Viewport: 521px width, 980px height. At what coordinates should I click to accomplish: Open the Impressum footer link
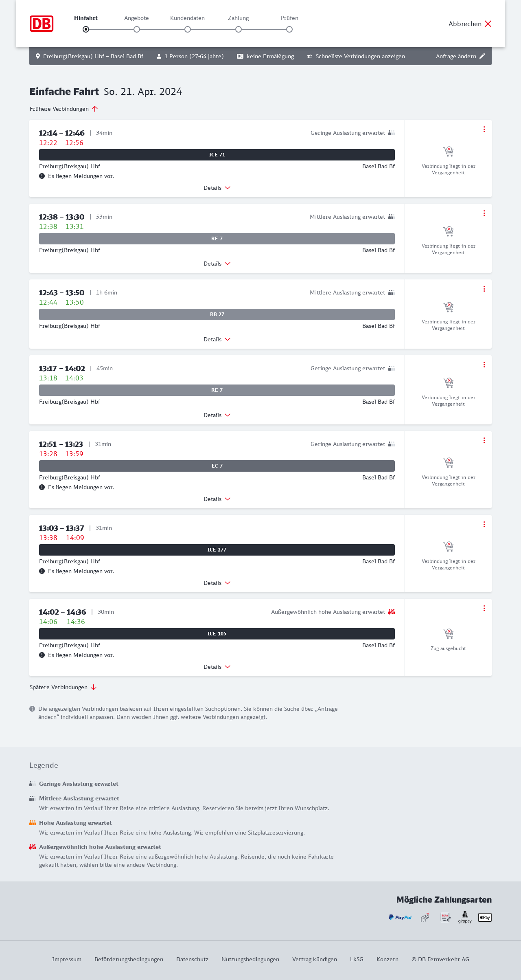tap(67, 959)
